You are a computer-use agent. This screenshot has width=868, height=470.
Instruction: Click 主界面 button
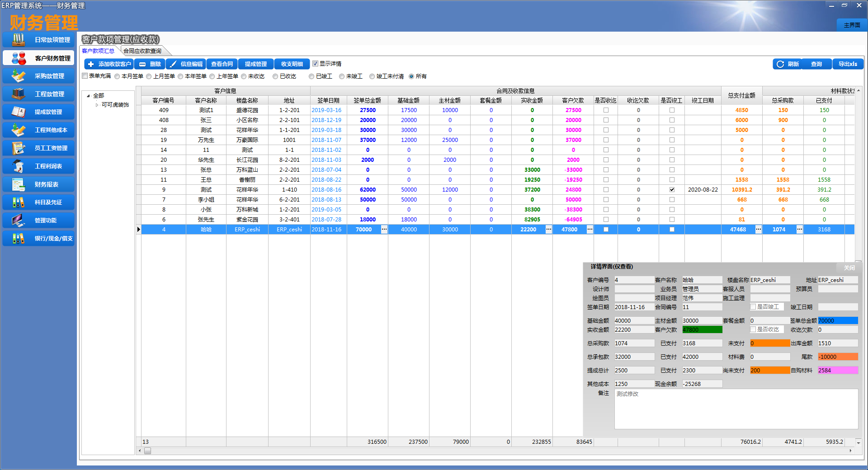[852, 25]
